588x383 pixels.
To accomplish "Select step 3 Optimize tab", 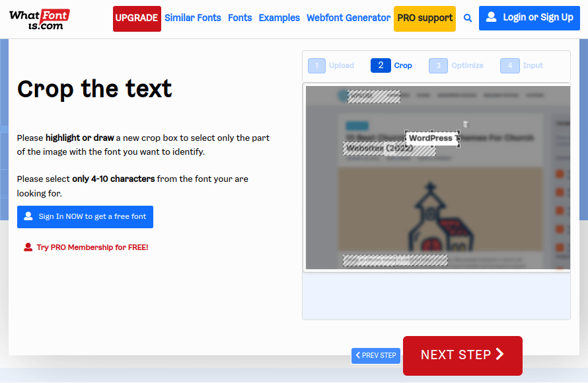I will 457,65.
